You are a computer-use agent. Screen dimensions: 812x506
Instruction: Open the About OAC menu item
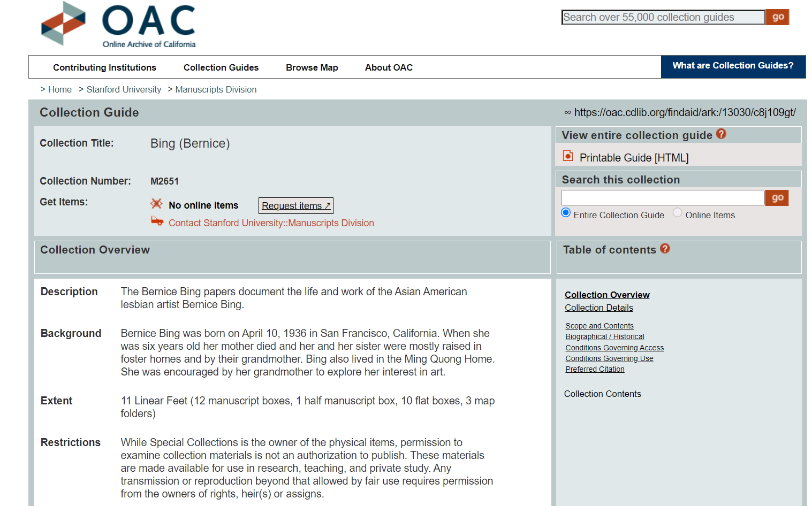tap(389, 67)
